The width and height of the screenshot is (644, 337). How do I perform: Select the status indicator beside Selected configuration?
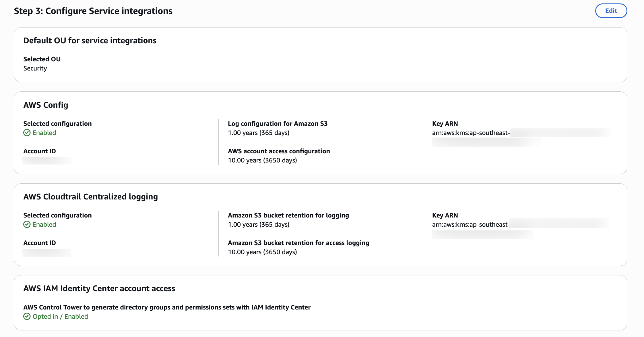click(x=27, y=133)
